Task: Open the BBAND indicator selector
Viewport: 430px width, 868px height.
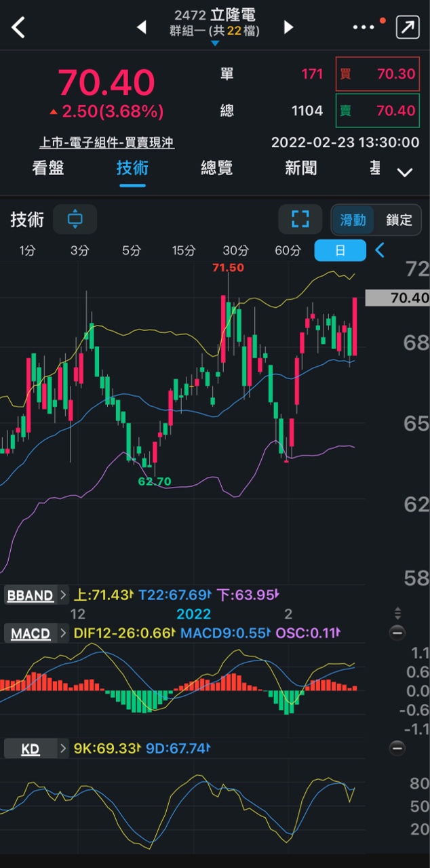Action: click(x=36, y=595)
